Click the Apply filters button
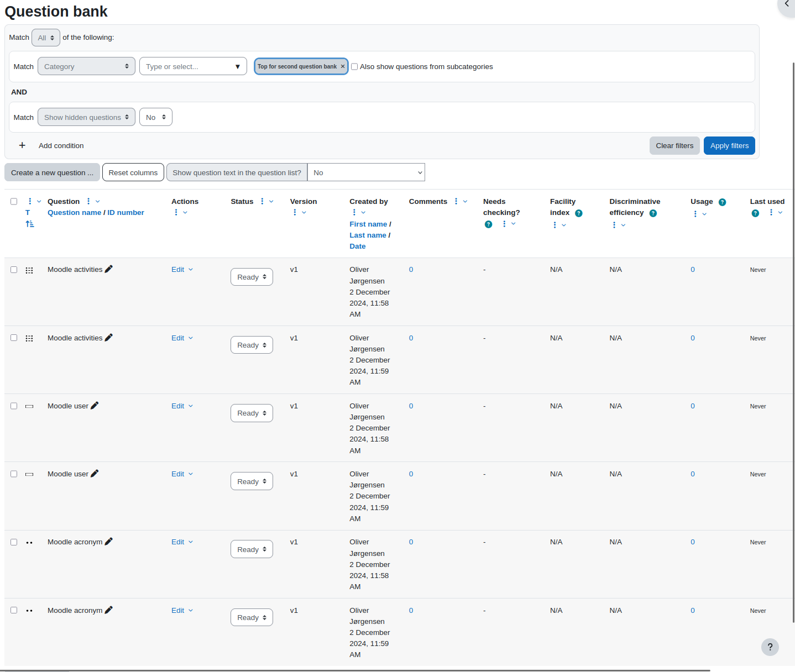Image resolution: width=795 pixels, height=672 pixels. coord(729,145)
